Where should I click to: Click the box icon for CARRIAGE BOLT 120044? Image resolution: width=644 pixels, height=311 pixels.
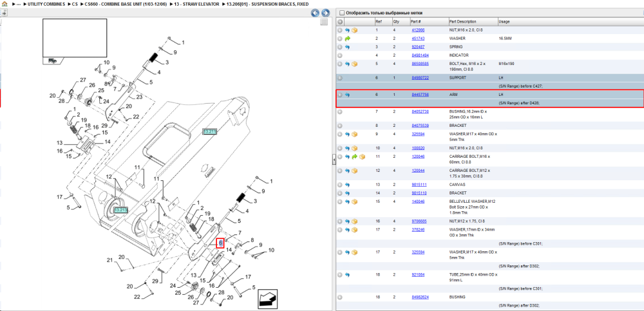354,171
